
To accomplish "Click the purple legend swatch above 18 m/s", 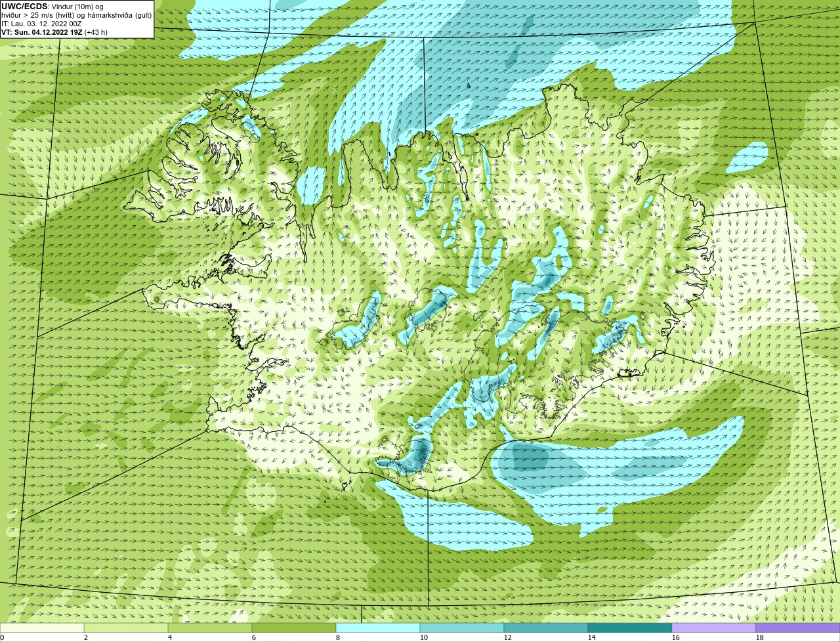I will 798,628.
